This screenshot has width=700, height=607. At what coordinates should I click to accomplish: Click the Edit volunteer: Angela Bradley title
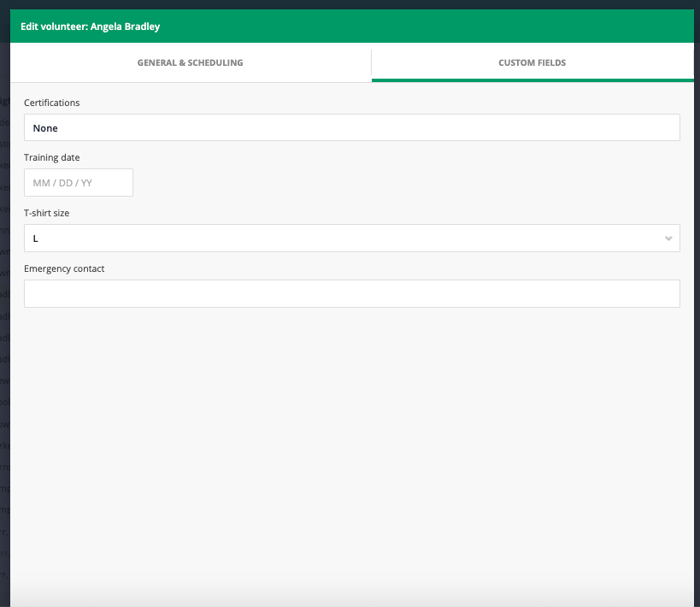[x=90, y=27]
